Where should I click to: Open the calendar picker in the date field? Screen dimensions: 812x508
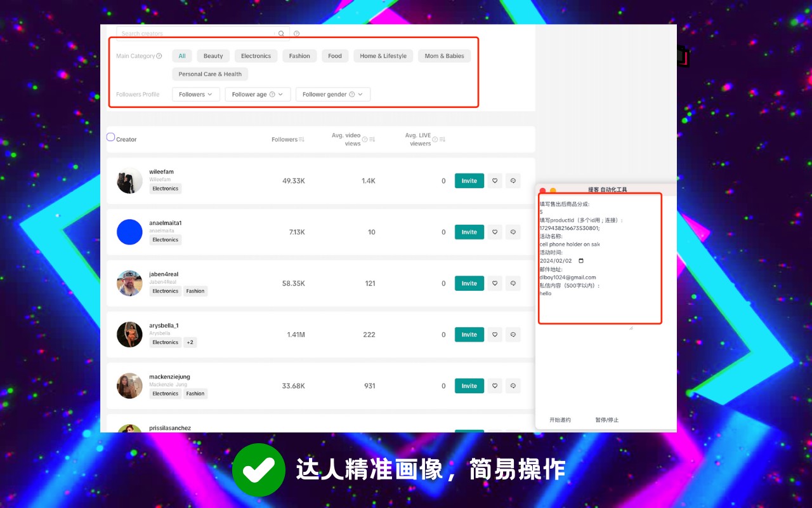(x=581, y=261)
